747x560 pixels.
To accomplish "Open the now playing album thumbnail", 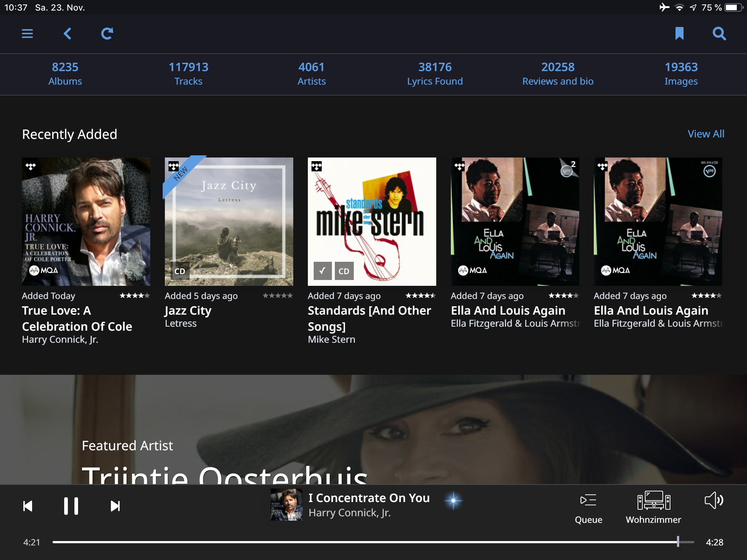I will click(x=286, y=505).
